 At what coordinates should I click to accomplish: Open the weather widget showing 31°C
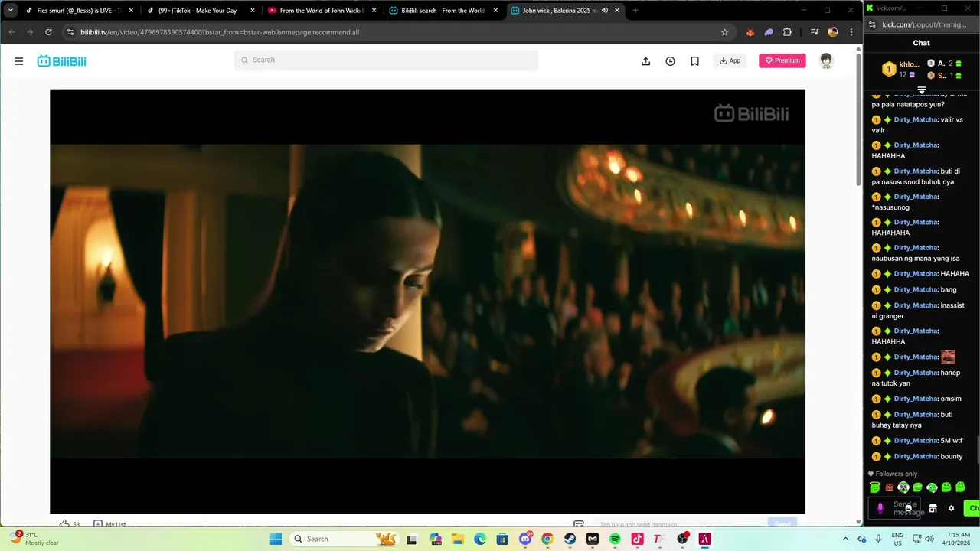tap(34, 539)
